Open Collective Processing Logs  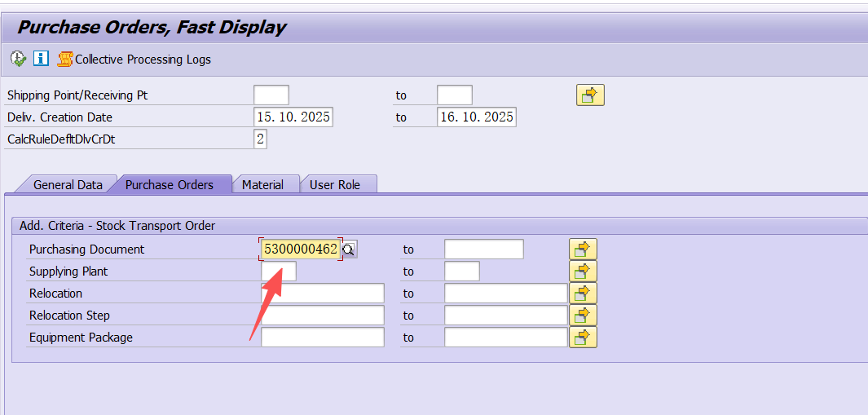134,60
